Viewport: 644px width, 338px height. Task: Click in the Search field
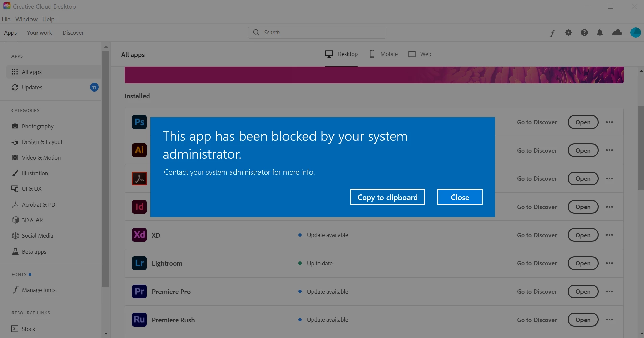tap(317, 32)
